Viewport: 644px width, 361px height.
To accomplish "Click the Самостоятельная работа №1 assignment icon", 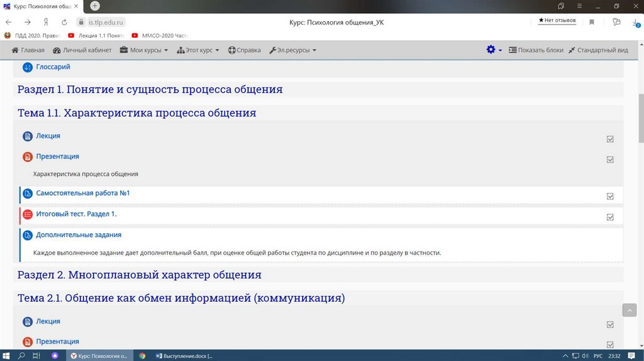I will point(27,194).
